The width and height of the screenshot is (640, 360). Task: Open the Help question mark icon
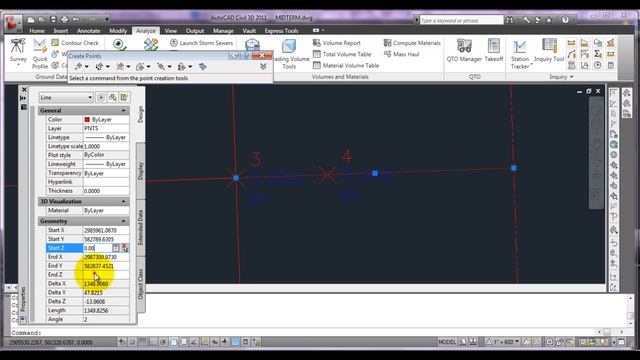[x=565, y=20]
